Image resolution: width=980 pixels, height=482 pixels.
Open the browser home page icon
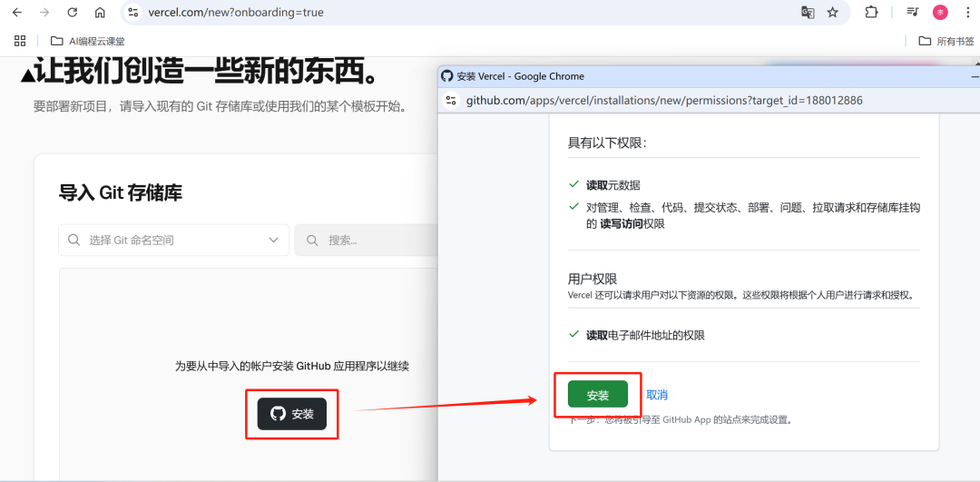click(100, 13)
